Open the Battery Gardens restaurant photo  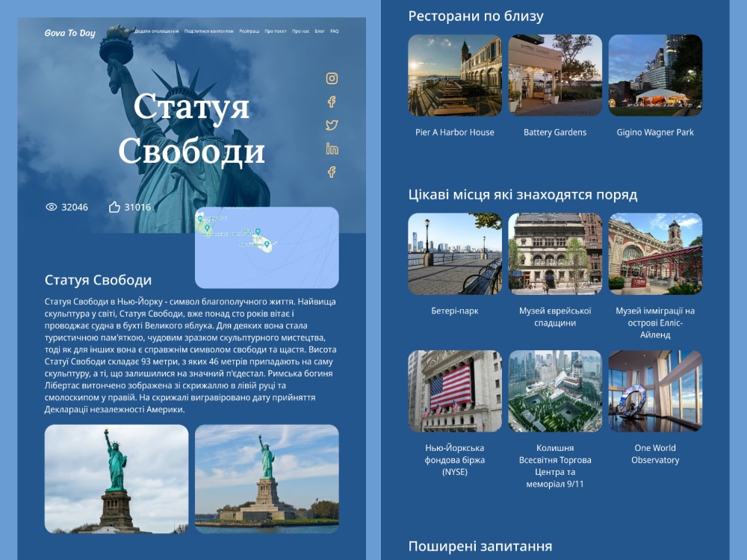(555, 75)
